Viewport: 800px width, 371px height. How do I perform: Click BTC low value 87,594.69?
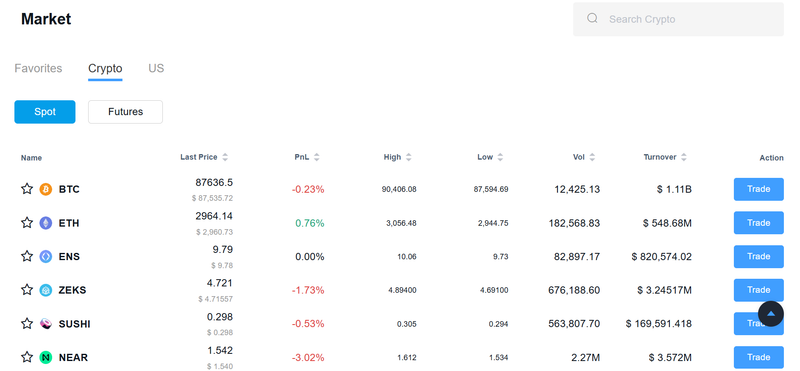coord(491,189)
